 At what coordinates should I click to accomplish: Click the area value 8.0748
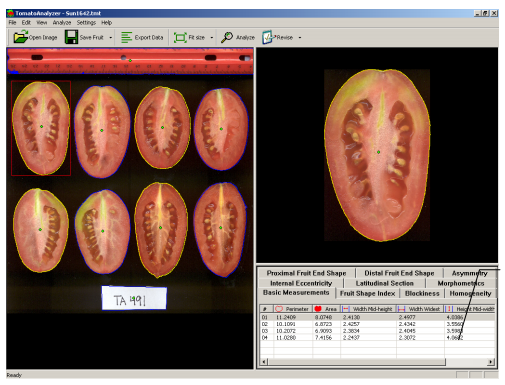click(x=323, y=317)
